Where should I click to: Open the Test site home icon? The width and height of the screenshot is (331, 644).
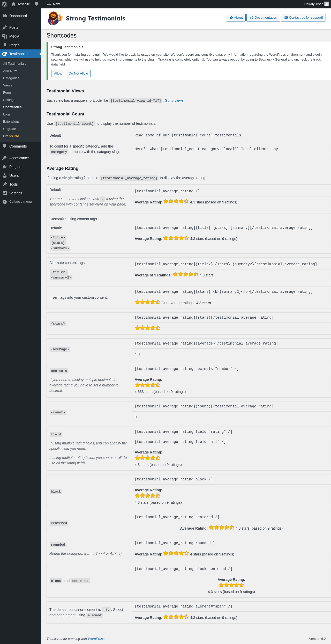(x=13, y=4)
